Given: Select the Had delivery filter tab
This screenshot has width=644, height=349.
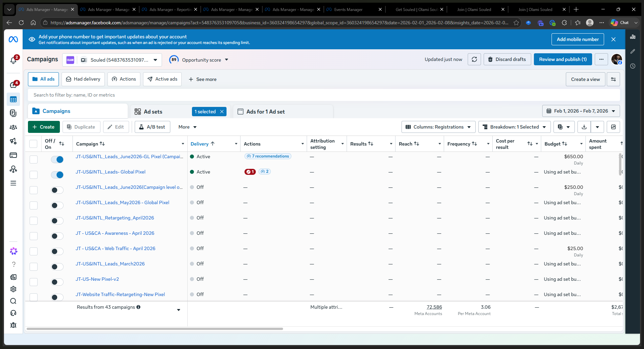Looking at the screenshot, I should (83, 79).
